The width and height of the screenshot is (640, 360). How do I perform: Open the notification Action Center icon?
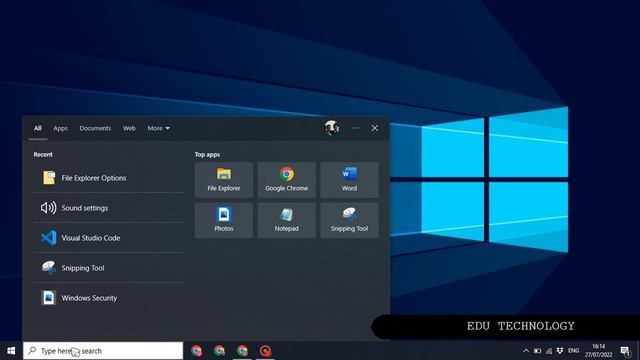coord(625,351)
